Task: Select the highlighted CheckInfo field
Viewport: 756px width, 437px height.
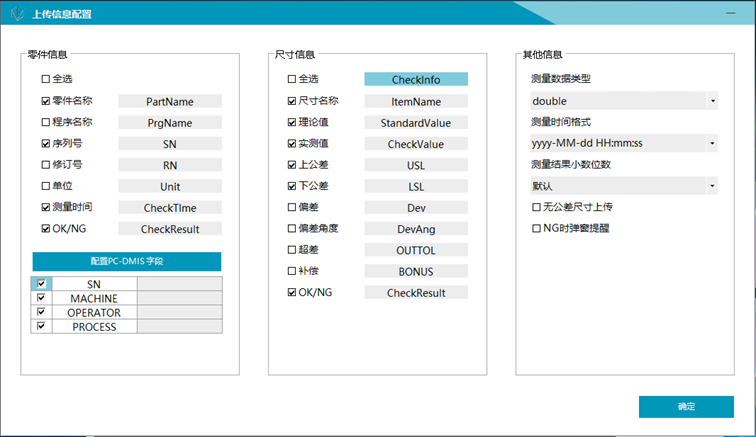Action: coord(415,79)
